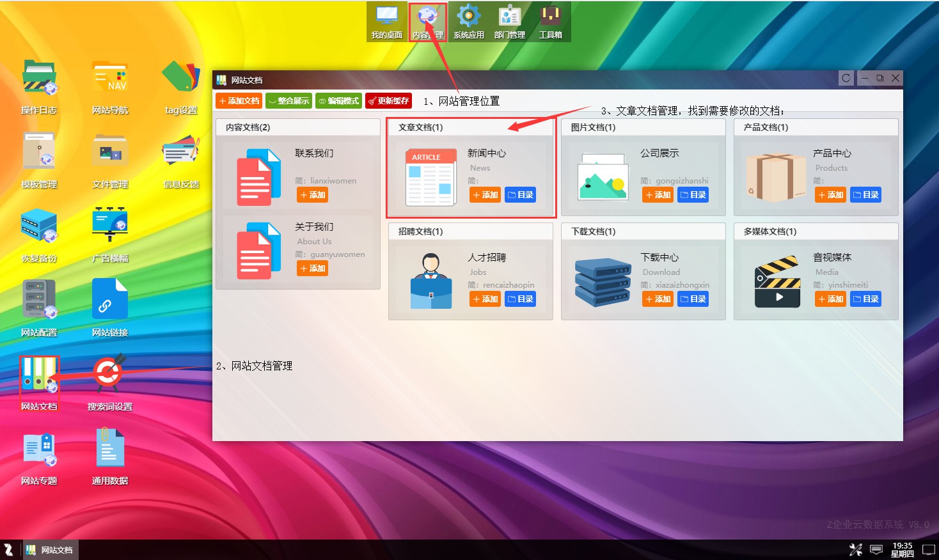Click the 产品中心 title text
The height and width of the screenshot is (560, 939).
pos(832,153)
